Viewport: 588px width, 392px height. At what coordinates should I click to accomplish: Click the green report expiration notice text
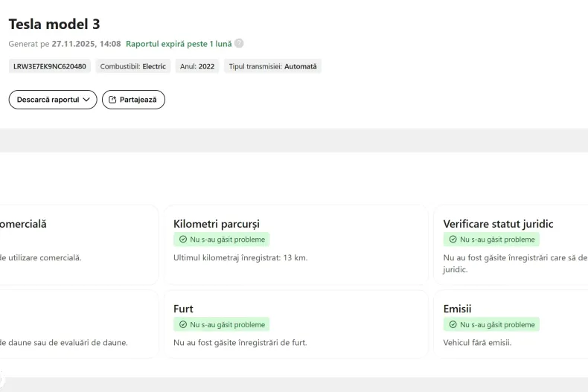179,44
